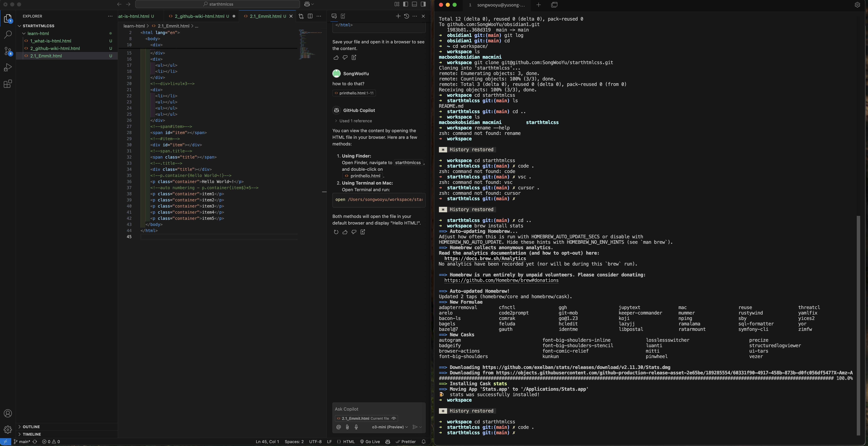
Task: Switch to 2_github-wiki-html.html tab
Action: [199, 16]
